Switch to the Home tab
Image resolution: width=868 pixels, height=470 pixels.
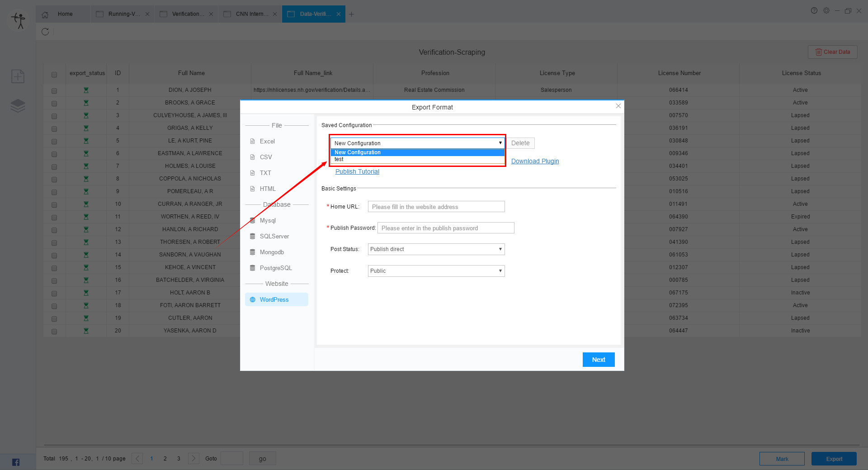63,14
